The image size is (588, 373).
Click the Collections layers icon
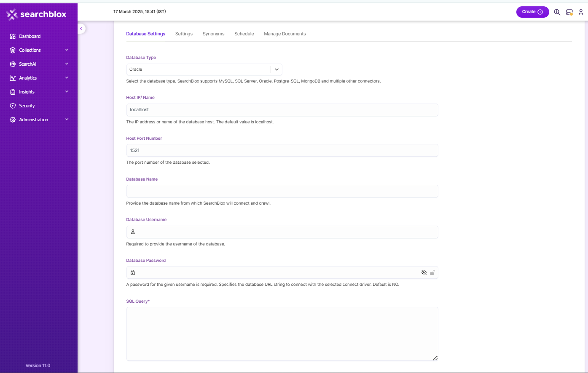[13, 50]
